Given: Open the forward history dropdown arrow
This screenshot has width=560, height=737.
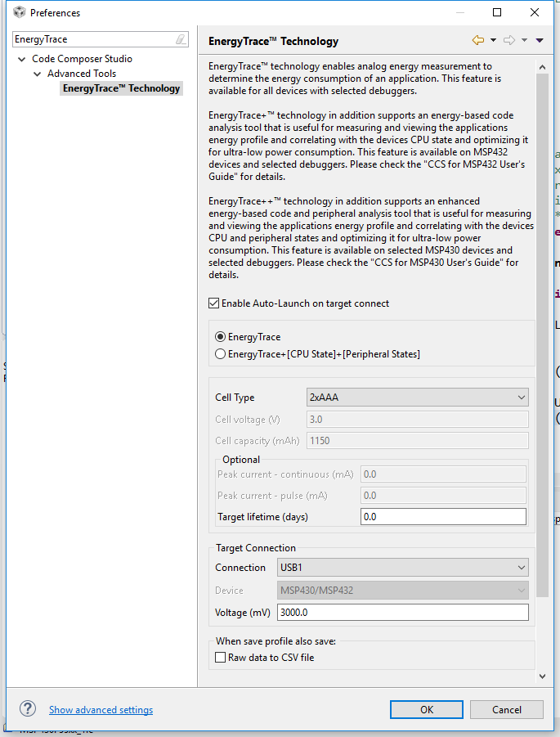Looking at the screenshot, I should (x=524, y=40).
